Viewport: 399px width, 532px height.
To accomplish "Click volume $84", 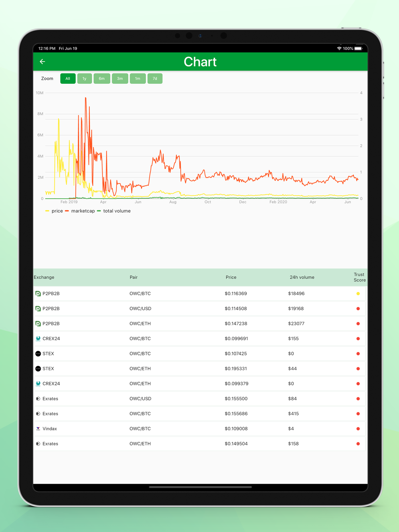I will 292,399.
